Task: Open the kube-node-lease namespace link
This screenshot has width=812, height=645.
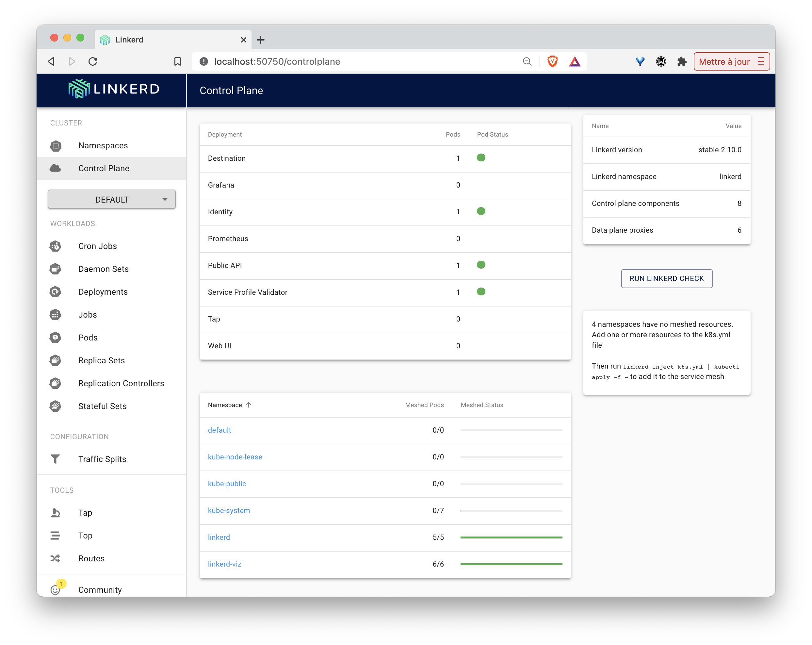Action: pos(235,456)
